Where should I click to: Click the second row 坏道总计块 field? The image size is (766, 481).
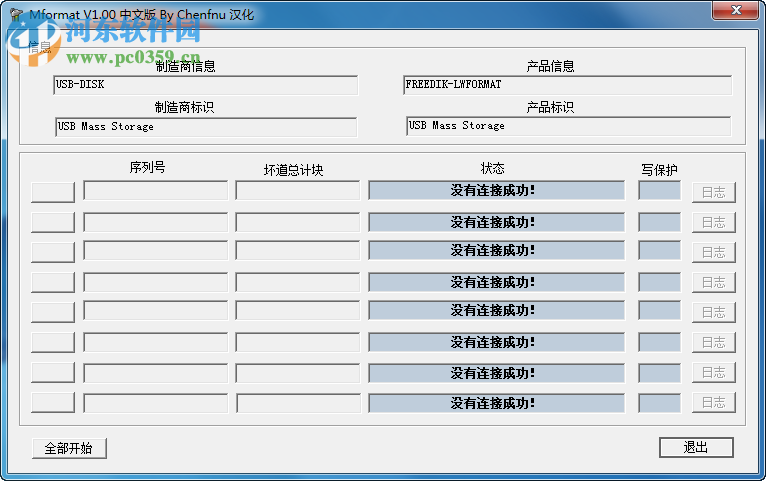(x=298, y=222)
